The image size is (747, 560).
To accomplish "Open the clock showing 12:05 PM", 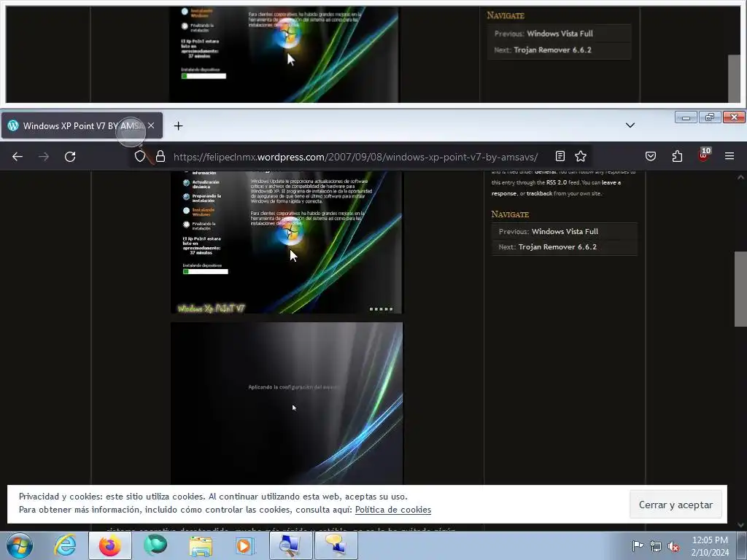I will (x=710, y=545).
